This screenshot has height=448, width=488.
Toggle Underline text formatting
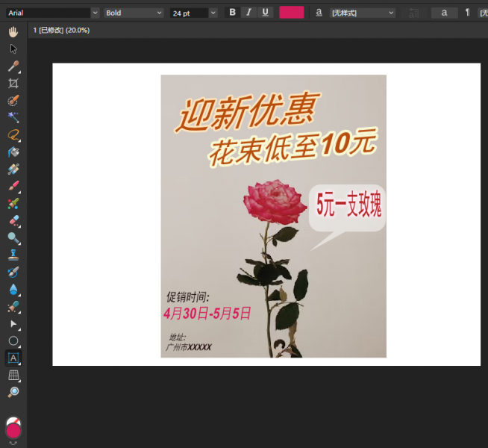pos(266,13)
